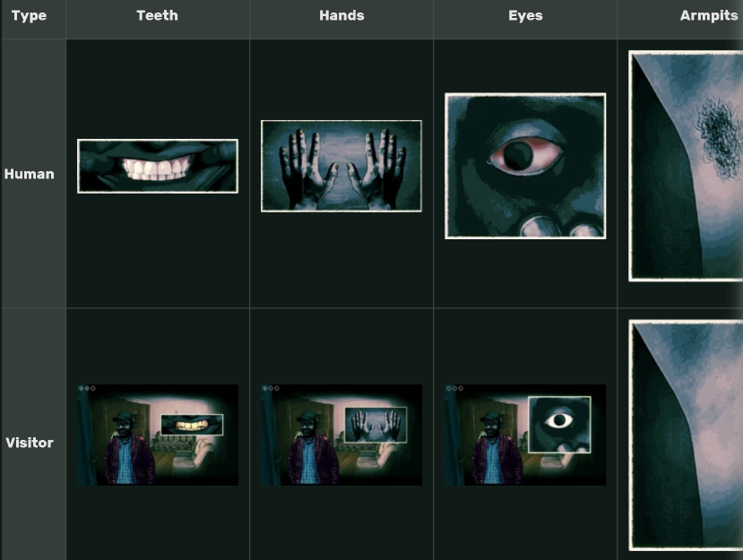Click the Teeth column header
The image size is (743, 560).
pos(158,15)
